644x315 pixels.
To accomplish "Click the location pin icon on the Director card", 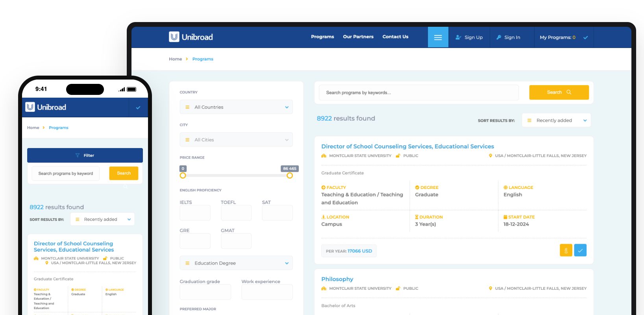I will pos(490,156).
